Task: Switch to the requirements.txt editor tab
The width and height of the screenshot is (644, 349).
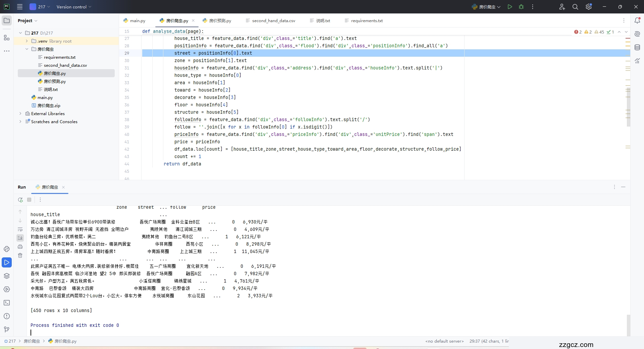Action: click(x=367, y=20)
